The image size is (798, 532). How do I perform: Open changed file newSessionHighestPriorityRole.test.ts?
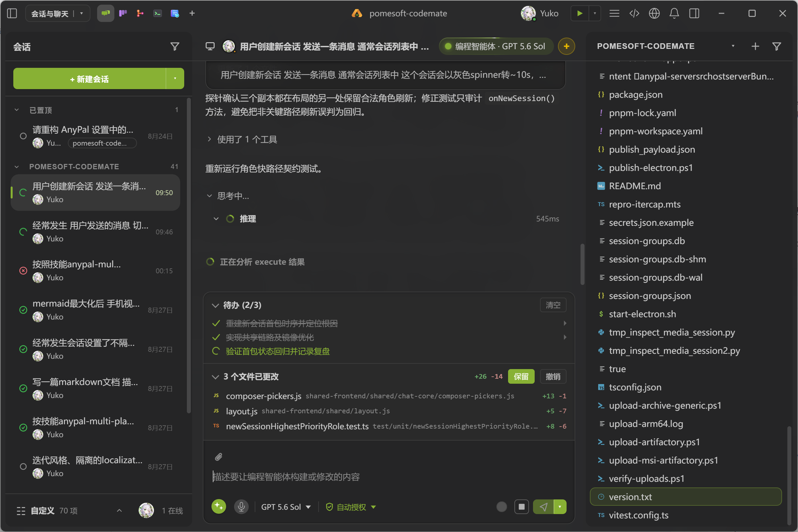coord(389,426)
